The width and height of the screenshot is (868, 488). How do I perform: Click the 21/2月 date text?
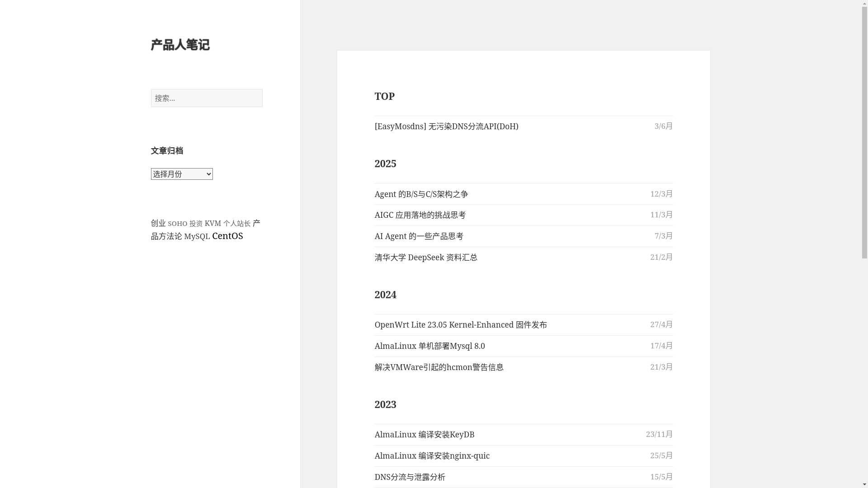pyautogui.click(x=661, y=257)
